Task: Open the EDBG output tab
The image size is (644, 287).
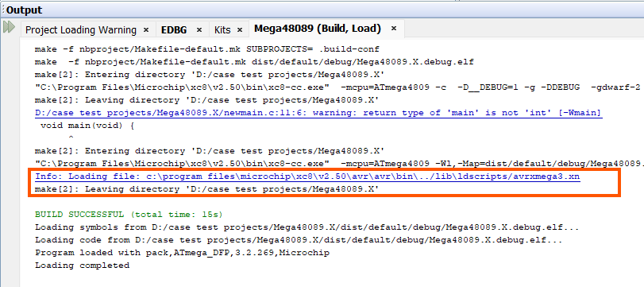Action: tap(174, 30)
